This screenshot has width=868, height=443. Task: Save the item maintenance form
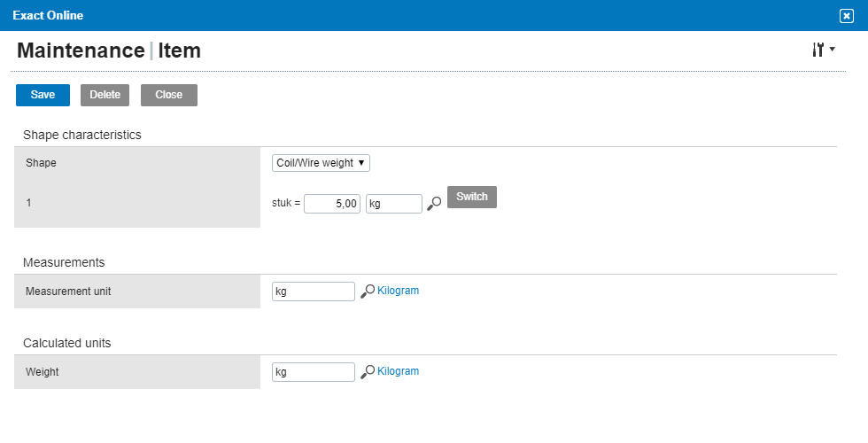tap(43, 95)
